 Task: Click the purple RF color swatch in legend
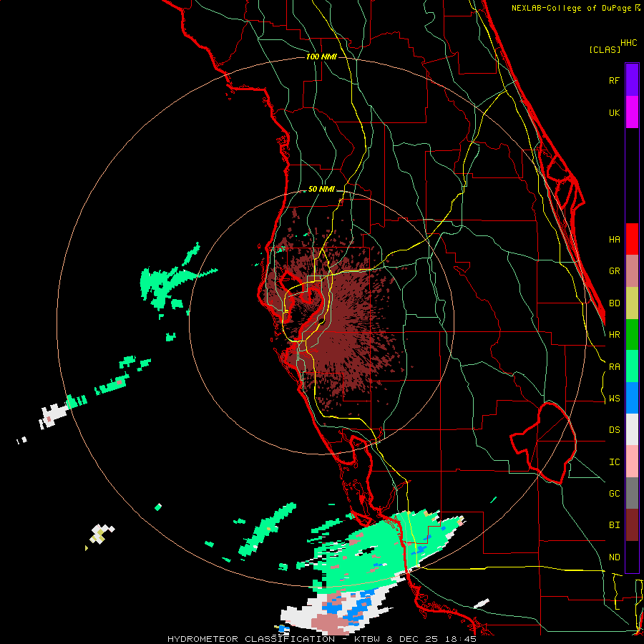pos(632,80)
